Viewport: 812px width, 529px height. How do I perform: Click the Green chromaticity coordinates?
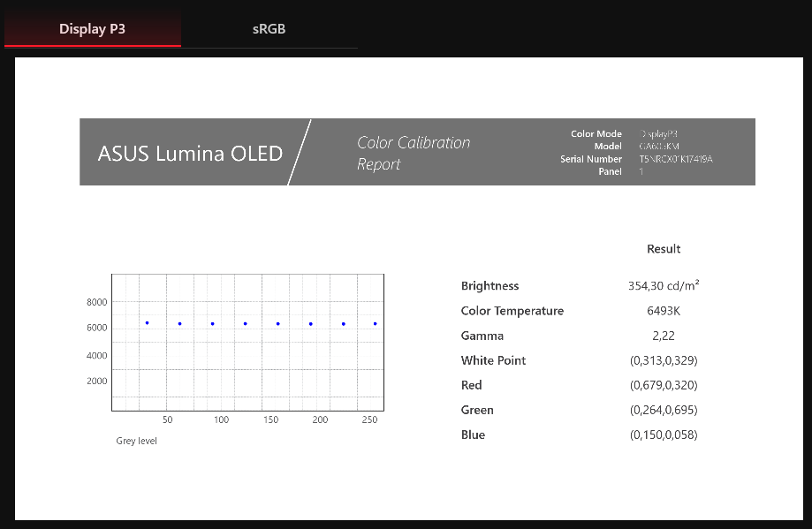click(x=664, y=410)
